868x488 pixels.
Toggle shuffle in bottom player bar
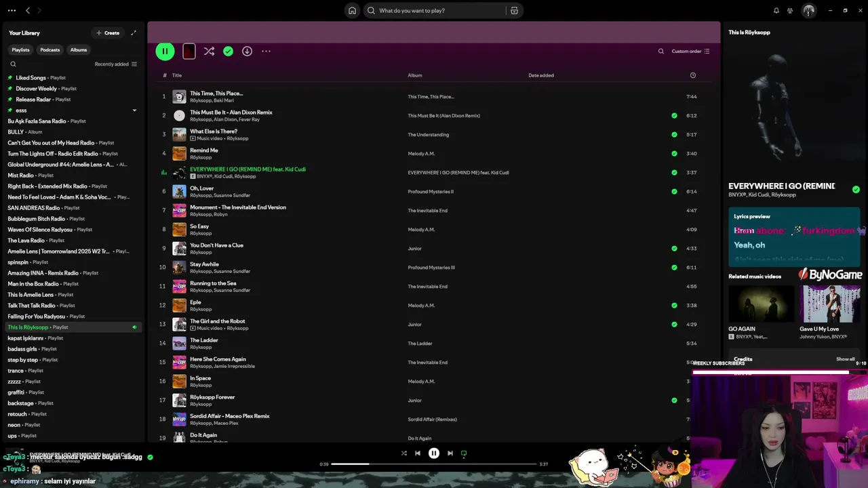403,453
